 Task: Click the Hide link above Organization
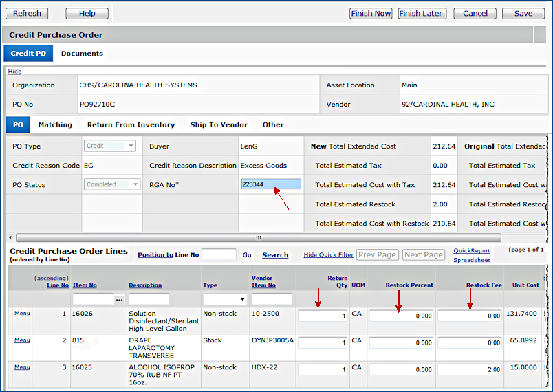click(x=14, y=72)
